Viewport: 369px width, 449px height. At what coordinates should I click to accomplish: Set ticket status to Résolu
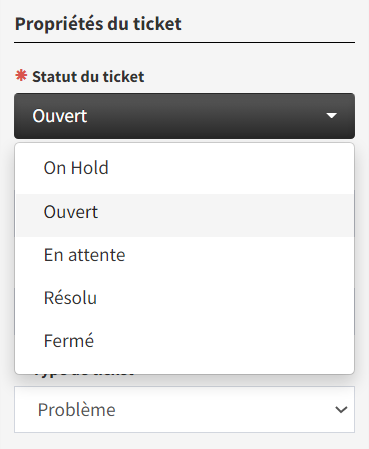(x=185, y=298)
